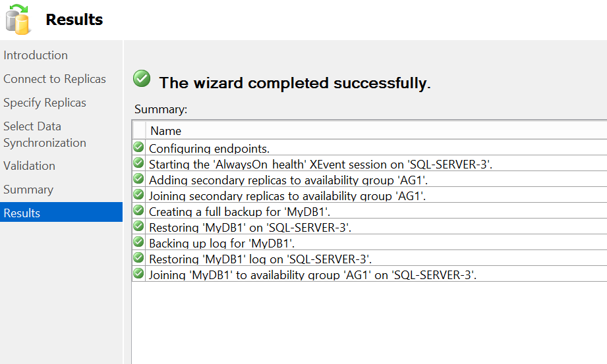Click success icon for Creating a full backup
The height and width of the screenshot is (364, 607).
coord(138,211)
